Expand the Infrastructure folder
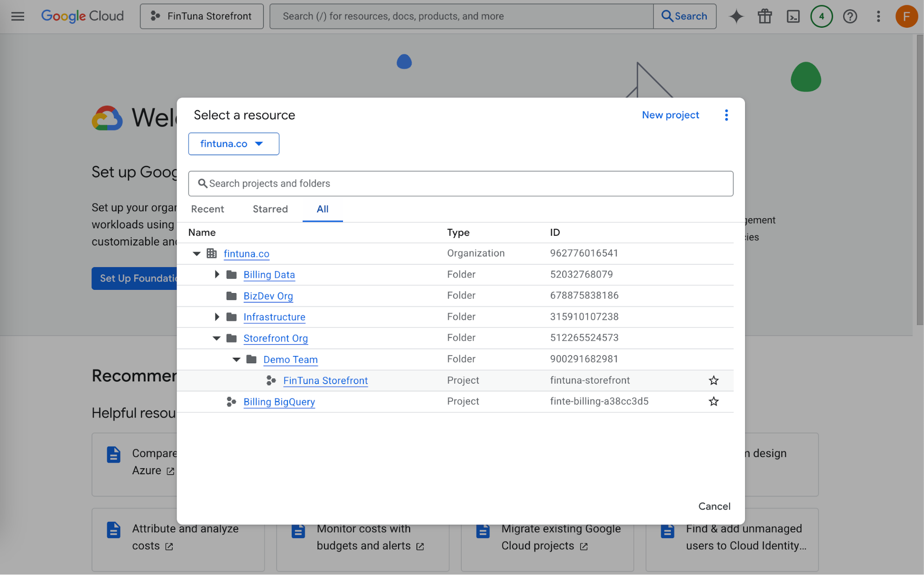924x575 pixels. pyautogui.click(x=217, y=317)
